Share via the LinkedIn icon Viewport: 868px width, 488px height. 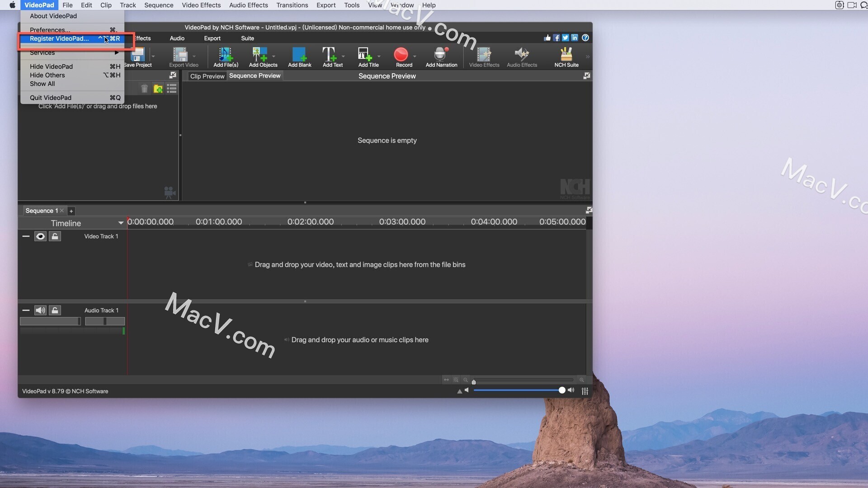click(x=575, y=38)
